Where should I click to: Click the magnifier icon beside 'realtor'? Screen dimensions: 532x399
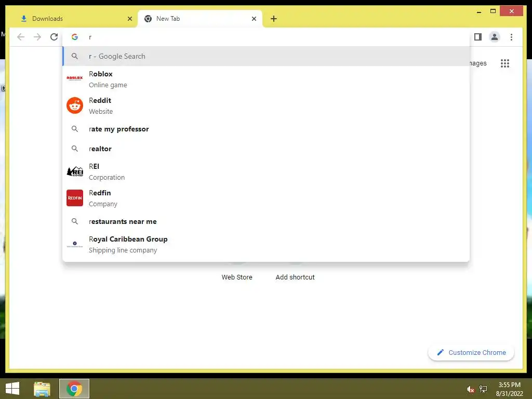75,149
